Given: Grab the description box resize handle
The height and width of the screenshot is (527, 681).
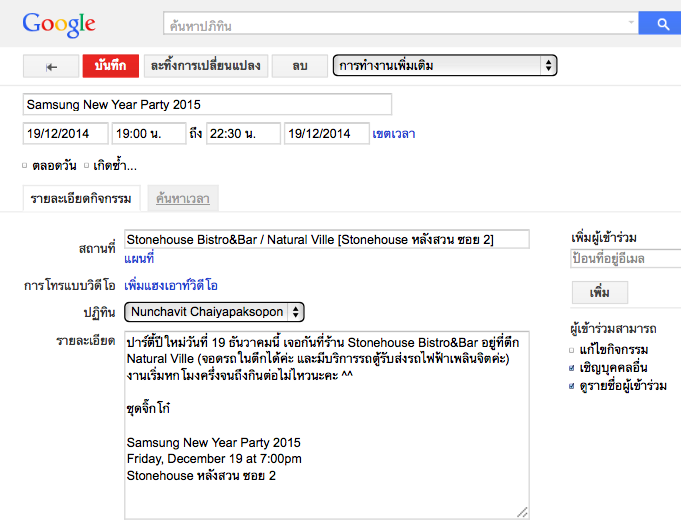Looking at the screenshot, I should coord(522,512).
